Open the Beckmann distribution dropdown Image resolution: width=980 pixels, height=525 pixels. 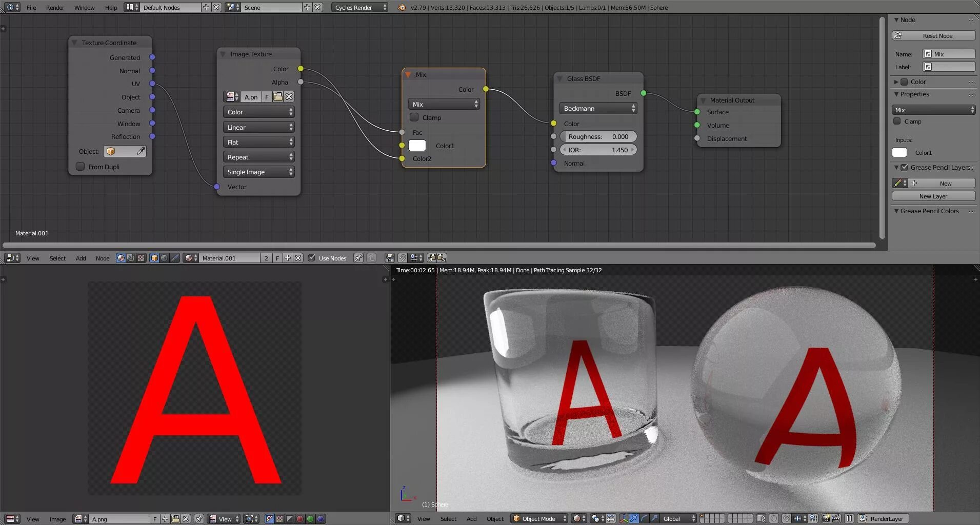coord(598,108)
